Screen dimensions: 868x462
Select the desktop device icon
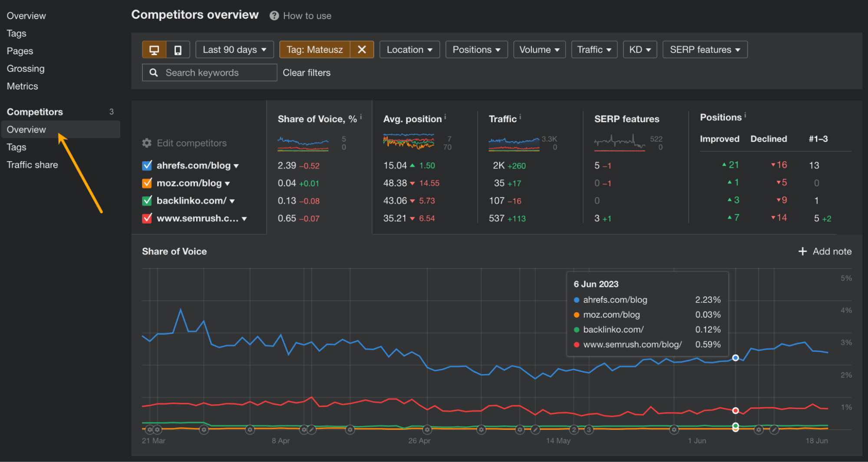point(154,49)
